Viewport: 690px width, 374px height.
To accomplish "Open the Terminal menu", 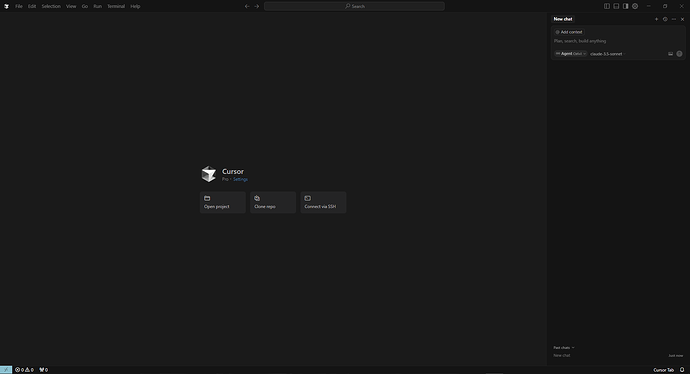I will tap(116, 6).
